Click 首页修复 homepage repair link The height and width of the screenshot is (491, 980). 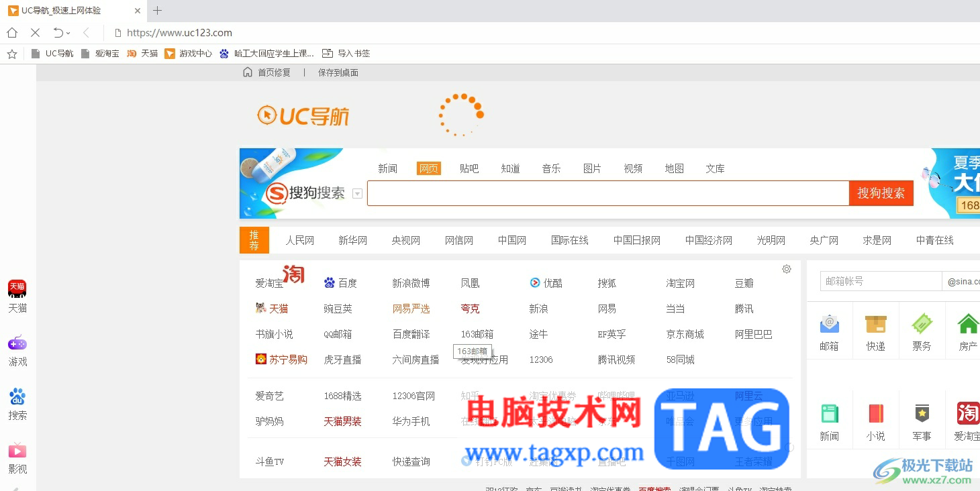tap(267, 72)
